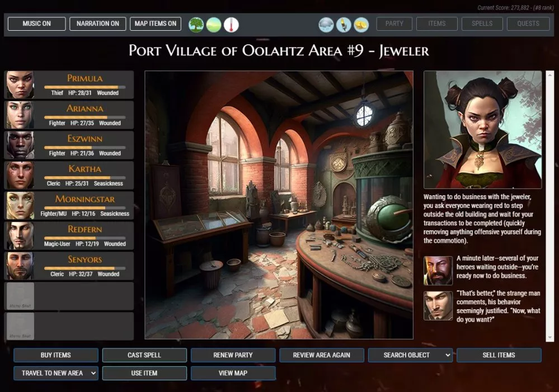Open the Search Object dropdown
This screenshot has width=559, height=392.
point(411,355)
